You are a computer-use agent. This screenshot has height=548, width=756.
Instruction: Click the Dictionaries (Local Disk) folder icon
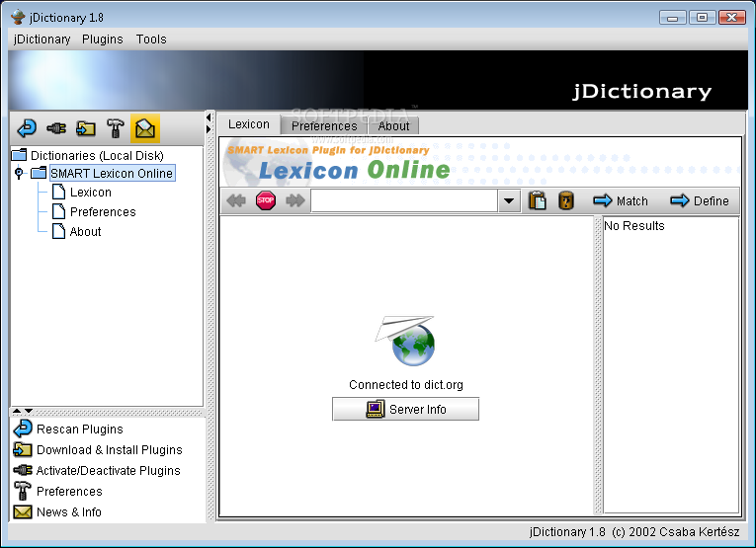tap(20, 155)
